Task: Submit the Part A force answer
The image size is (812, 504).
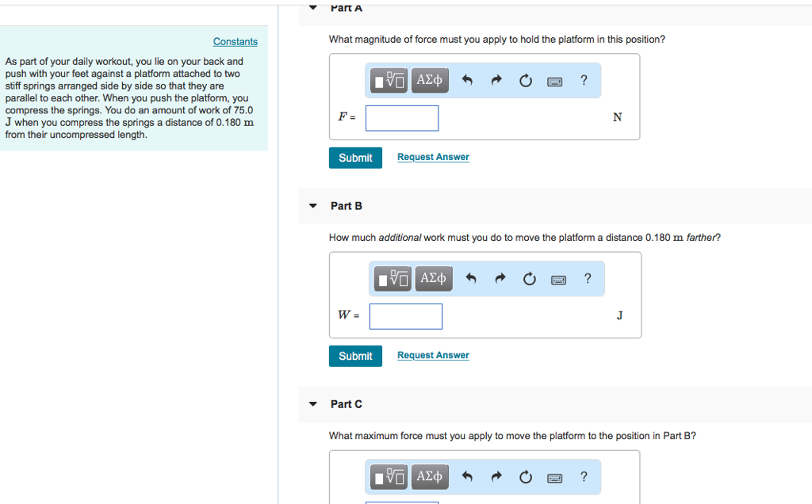Action: 355,158
